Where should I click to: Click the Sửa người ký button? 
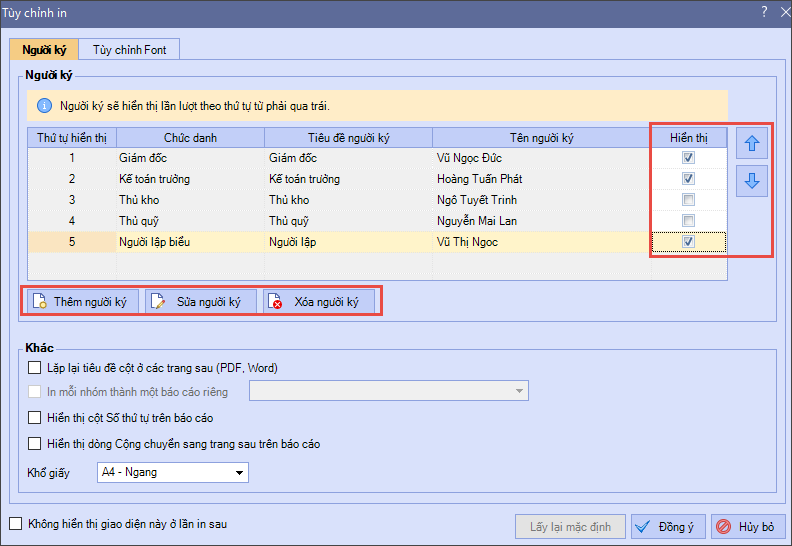click(x=200, y=301)
